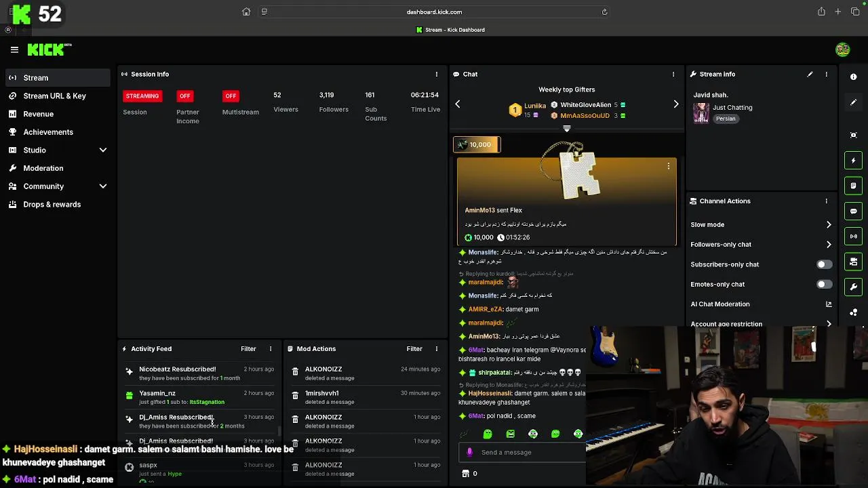Expand the Studio sidebar section
This screenshot has width=868, height=488.
tap(103, 150)
